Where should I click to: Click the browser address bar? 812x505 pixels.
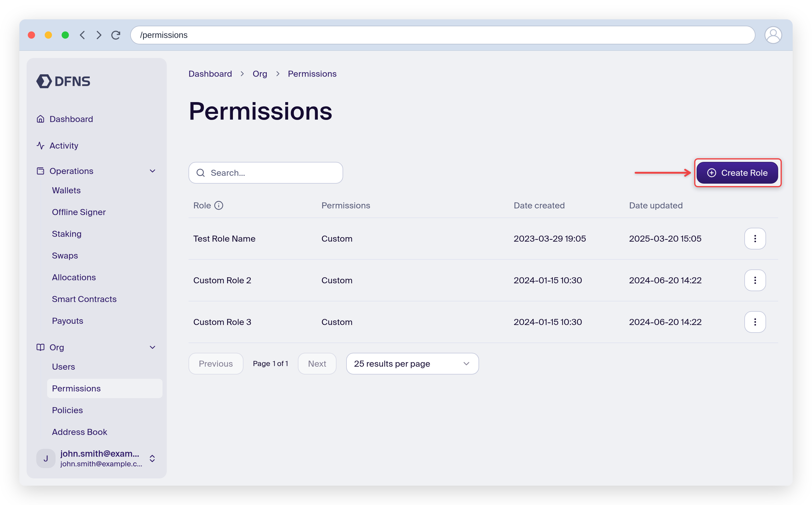(x=443, y=35)
